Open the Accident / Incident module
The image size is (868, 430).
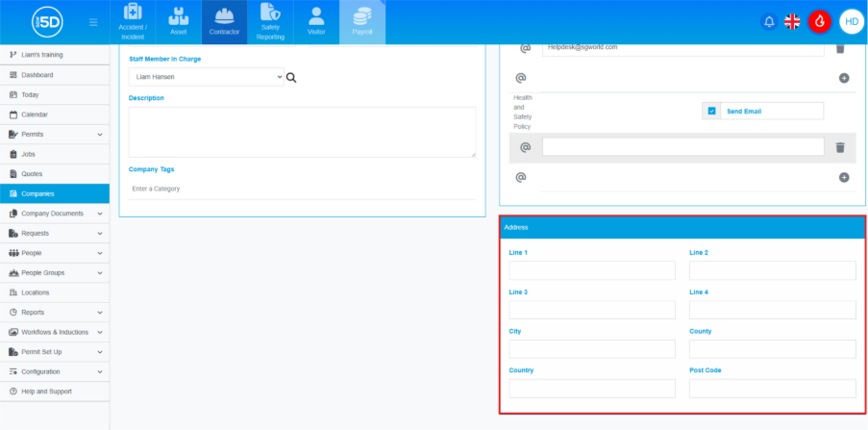click(132, 23)
